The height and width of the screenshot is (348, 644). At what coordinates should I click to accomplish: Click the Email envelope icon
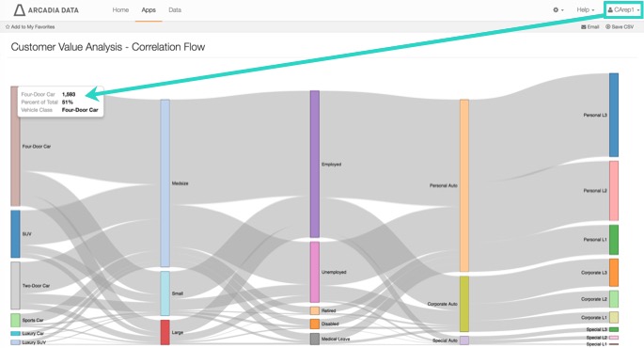(583, 26)
